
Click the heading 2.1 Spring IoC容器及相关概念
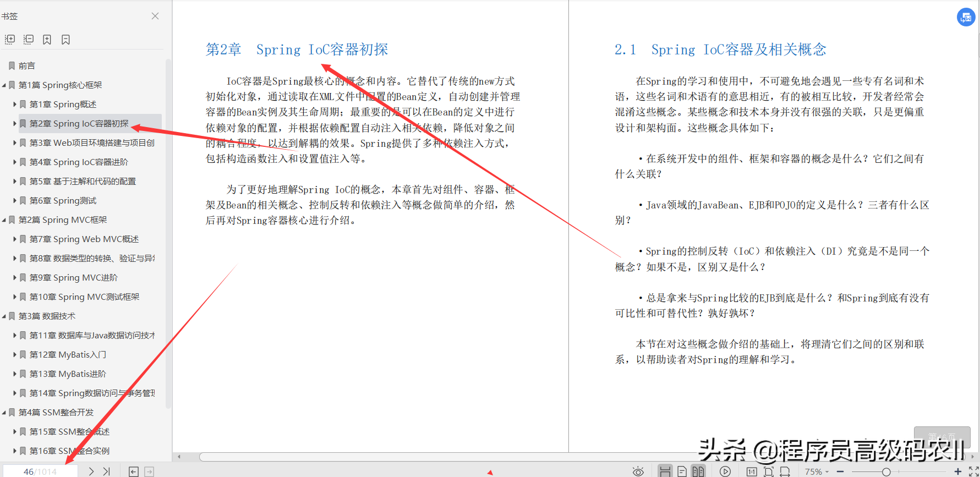pyautogui.click(x=720, y=50)
